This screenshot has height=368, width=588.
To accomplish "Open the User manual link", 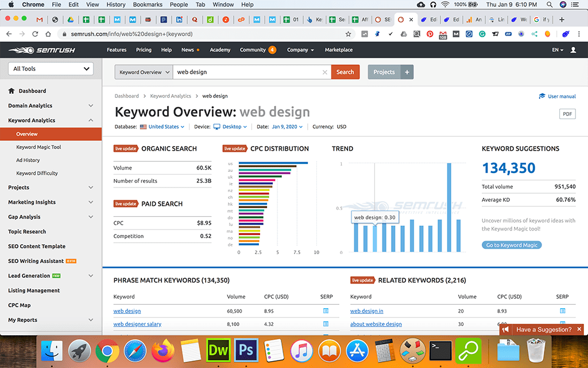I will [x=557, y=97].
